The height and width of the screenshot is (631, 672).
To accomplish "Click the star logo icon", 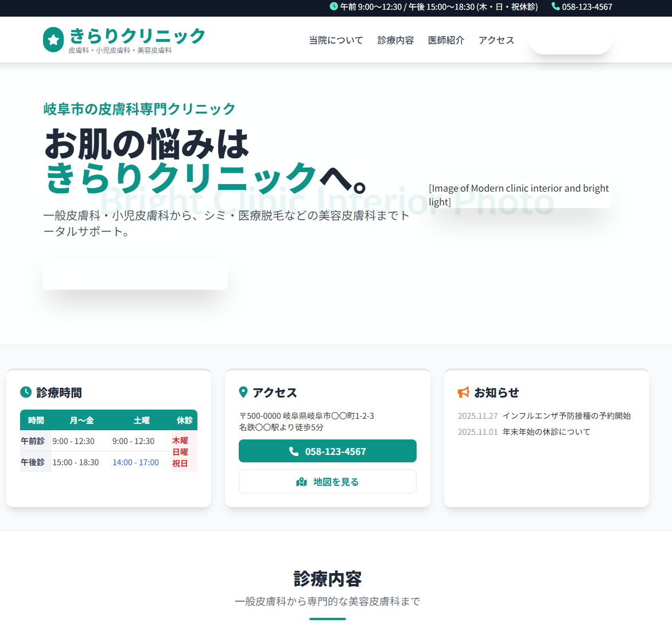I will pyautogui.click(x=53, y=39).
